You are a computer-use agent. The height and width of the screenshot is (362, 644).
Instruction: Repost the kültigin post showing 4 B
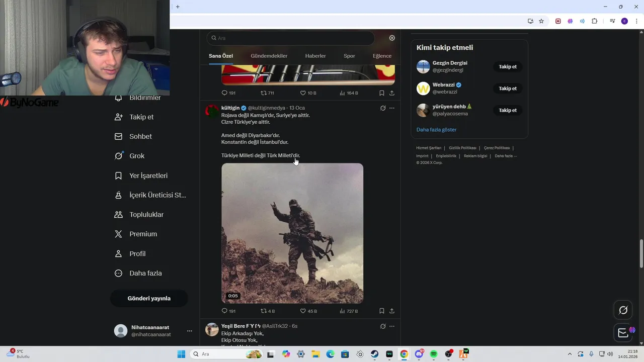(x=268, y=311)
